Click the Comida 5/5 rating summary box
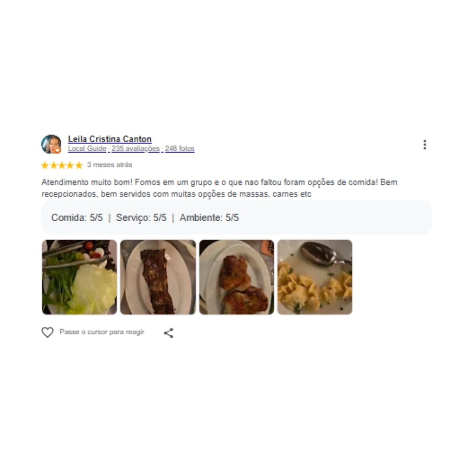 237,217
